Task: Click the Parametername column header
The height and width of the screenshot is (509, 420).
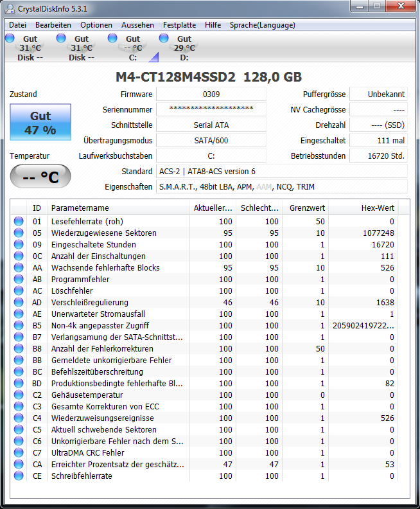Action: pos(118,208)
